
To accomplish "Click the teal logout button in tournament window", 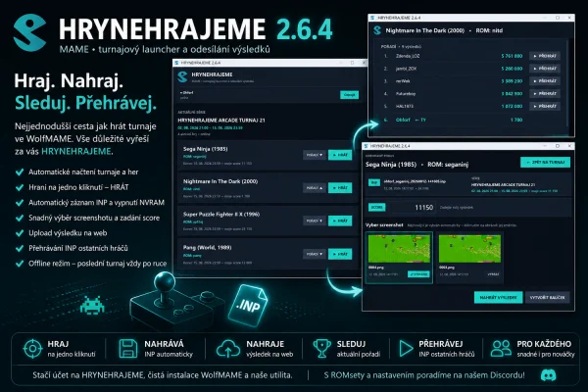I will [x=350, y=95].
